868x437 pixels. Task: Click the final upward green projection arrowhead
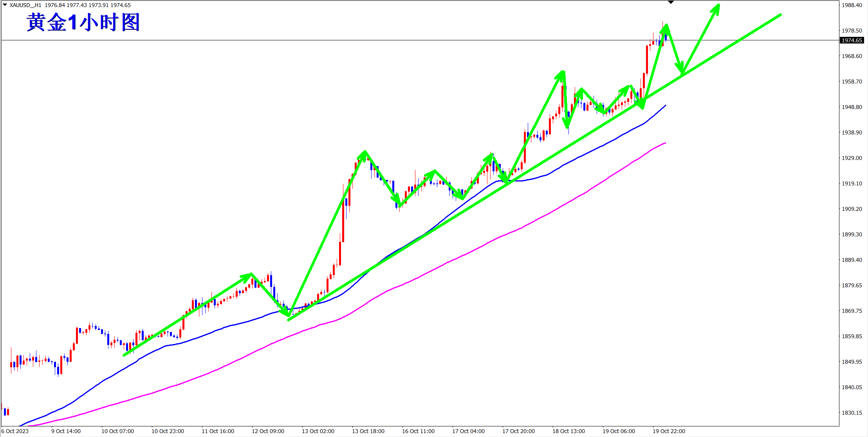point(717,8)
